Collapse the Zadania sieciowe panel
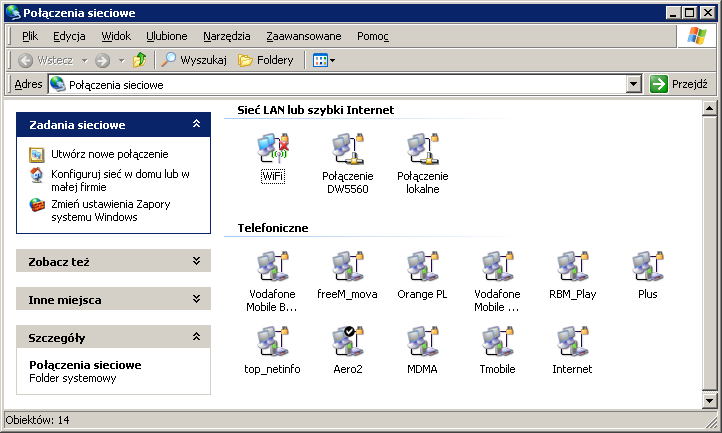The height and width of the screenshot is (433, 722). (196, 125)
